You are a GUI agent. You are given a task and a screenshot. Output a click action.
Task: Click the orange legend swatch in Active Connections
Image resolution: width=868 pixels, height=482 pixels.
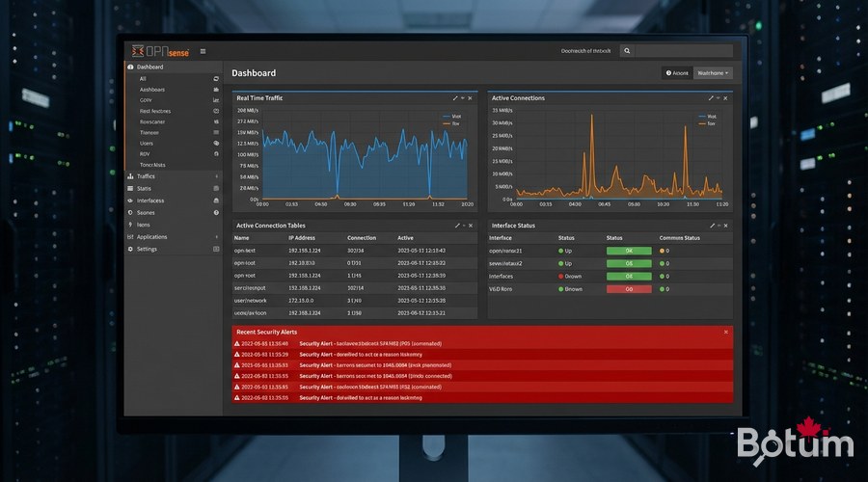coord(702,124)
